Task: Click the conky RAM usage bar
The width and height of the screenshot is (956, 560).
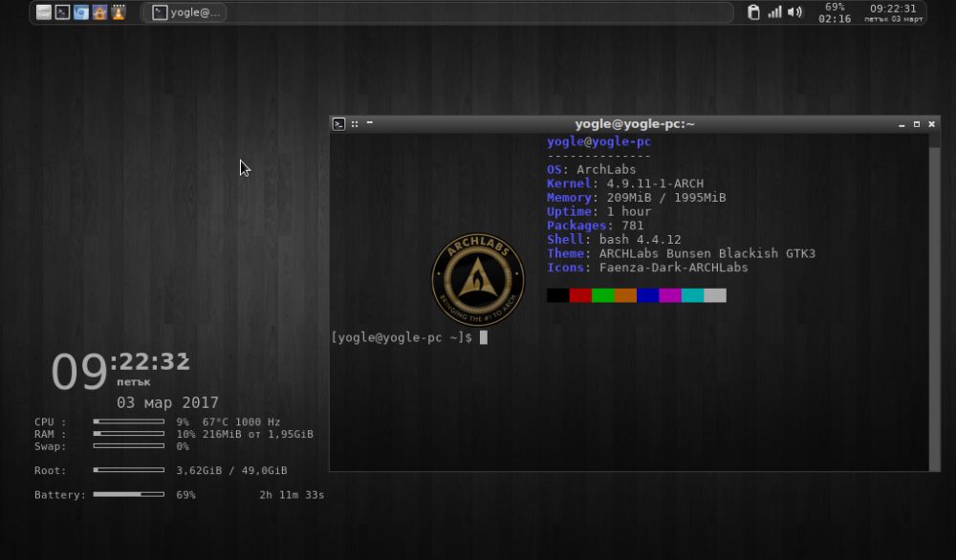Action: coord(129,434)
